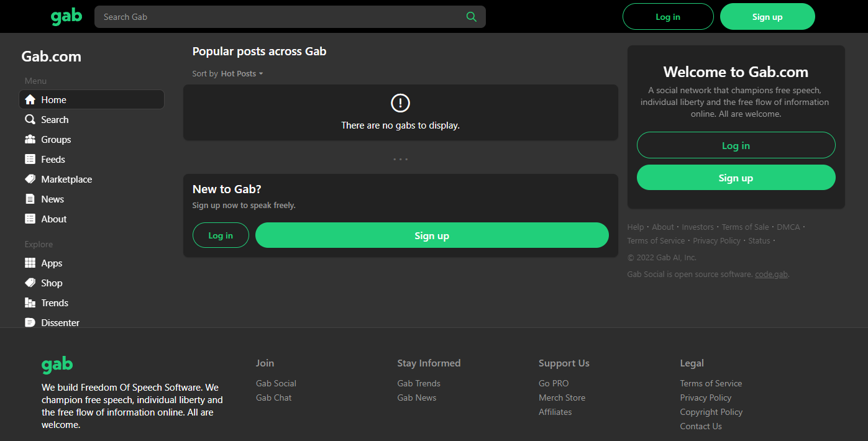This screenshot has height=441, width=868.
Task: Click the Marketplace tag icon
Action: click(x=30, y=179)
